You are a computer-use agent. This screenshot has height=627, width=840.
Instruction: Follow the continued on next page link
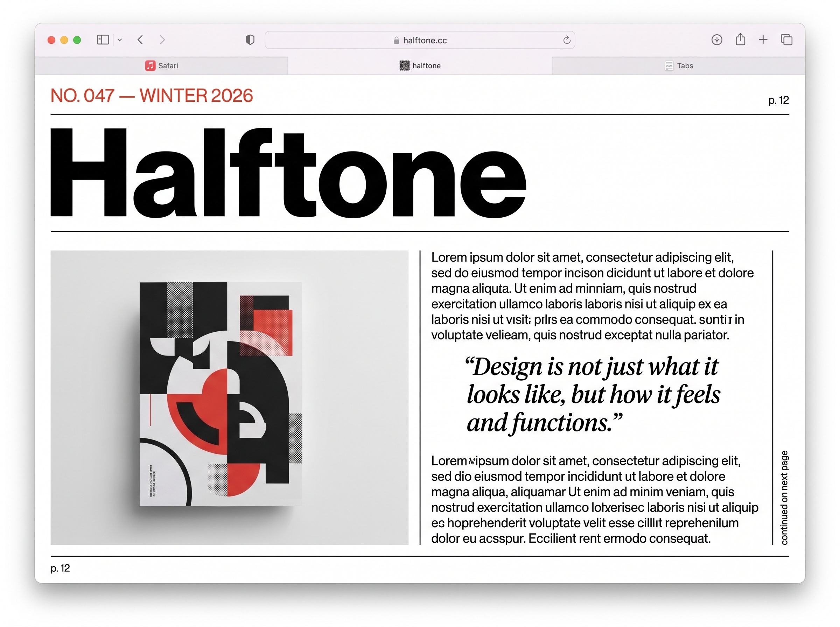pos(784,498)
